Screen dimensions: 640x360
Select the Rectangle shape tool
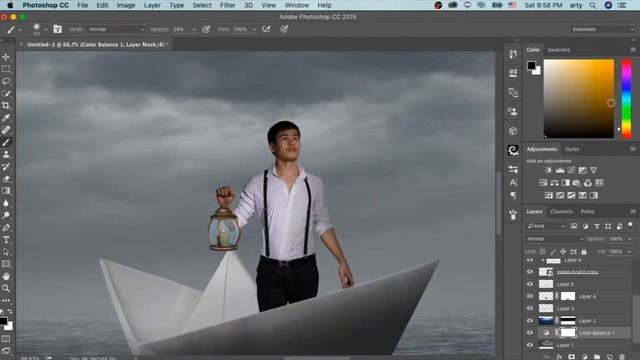tap(6, 264)
